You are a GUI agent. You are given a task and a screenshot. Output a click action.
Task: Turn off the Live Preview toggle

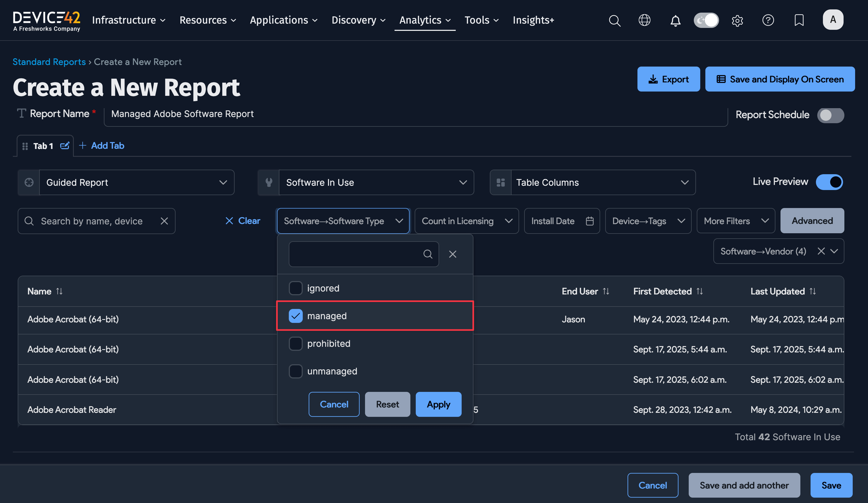click(829, 182)
